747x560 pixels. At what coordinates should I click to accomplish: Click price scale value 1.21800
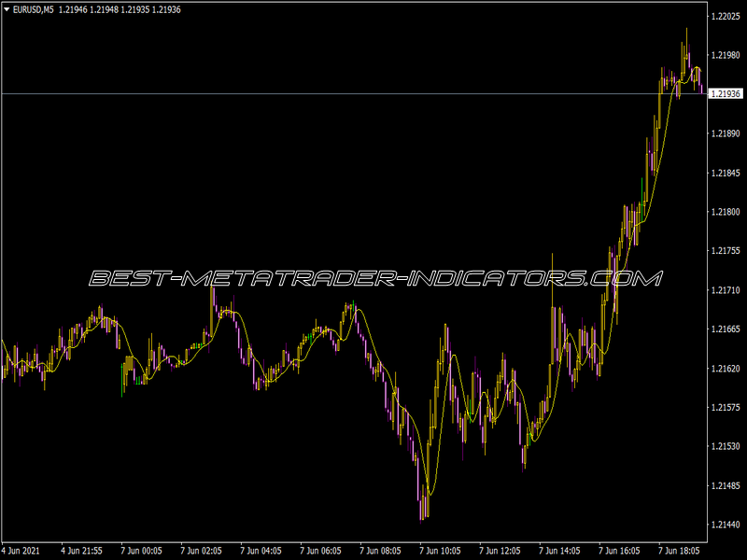click(x=726, y=212)
